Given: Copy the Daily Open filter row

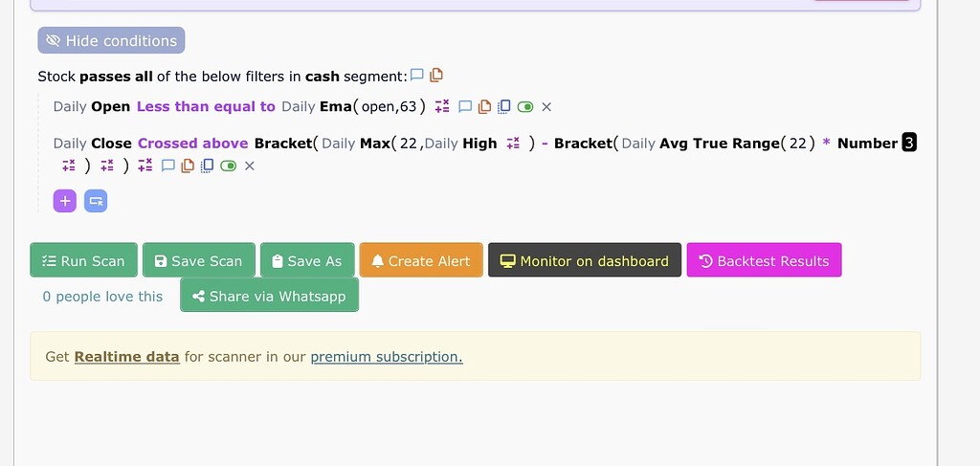Looking at the screenshot, I should point(484,106).
